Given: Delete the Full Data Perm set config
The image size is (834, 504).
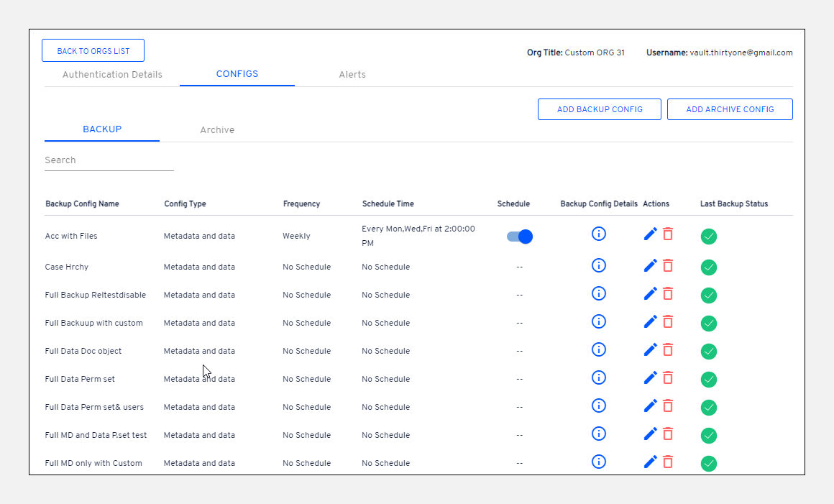Looking at the screenshot, I should click(668, 377).
